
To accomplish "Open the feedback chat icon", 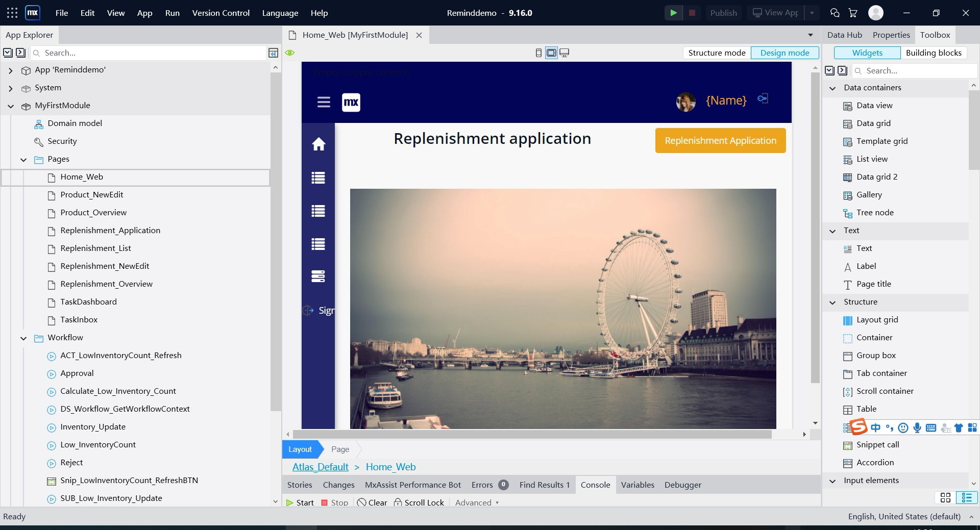I will pos(835,13).
